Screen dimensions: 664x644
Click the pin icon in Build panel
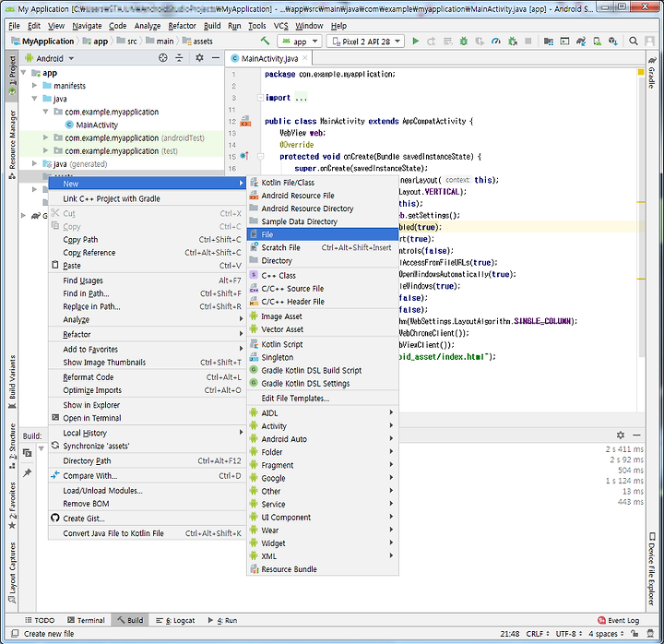[x=28, y=472]
